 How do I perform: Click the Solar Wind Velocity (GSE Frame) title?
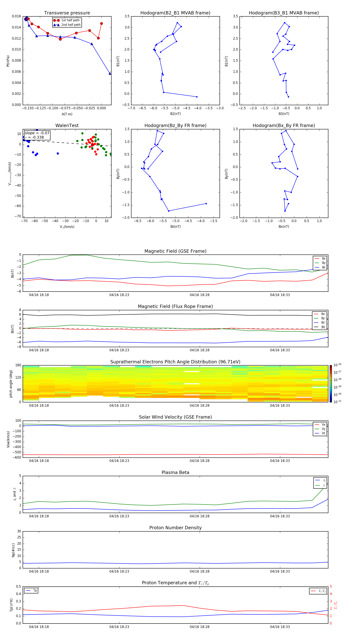pyautogui.click(x=175, y=417)
